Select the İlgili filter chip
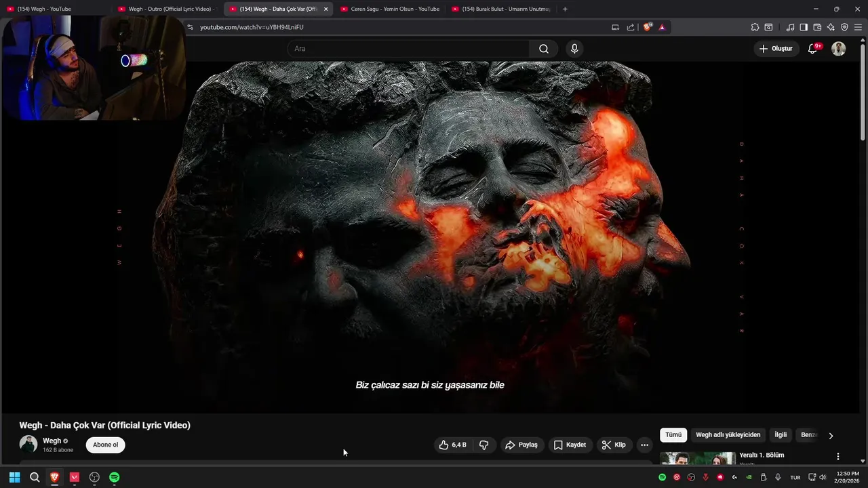868x488 pixels. (781, 434)
